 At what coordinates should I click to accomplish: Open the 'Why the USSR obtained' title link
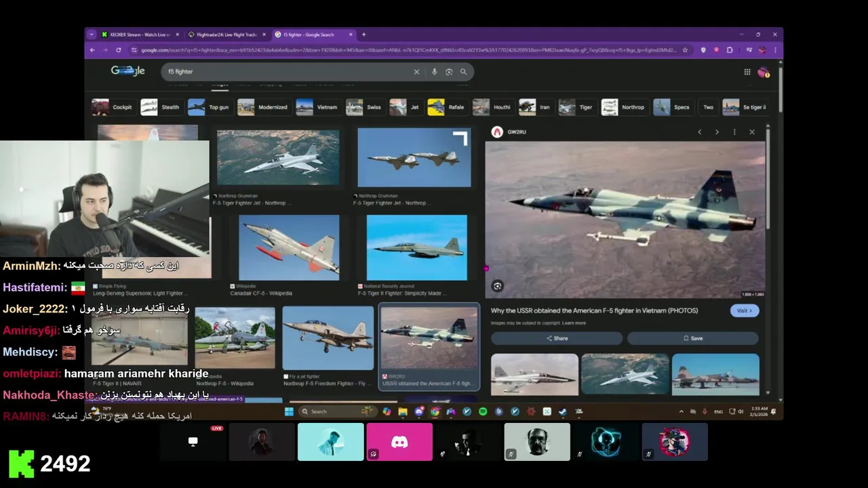pos(595,310)
